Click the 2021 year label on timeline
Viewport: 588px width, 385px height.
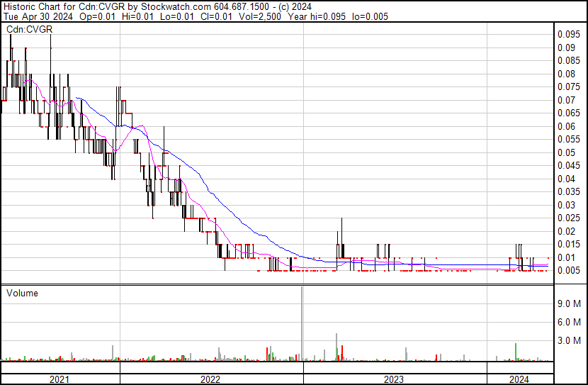[x=60, y=379]
